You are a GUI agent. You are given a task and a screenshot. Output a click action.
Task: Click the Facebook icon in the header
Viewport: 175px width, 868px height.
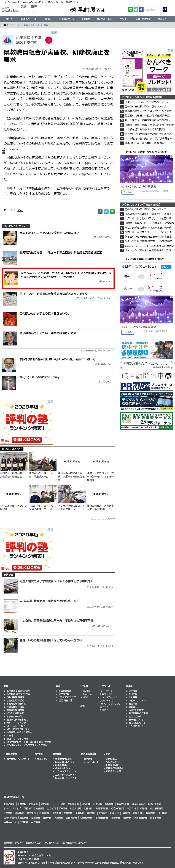[141, 10]
